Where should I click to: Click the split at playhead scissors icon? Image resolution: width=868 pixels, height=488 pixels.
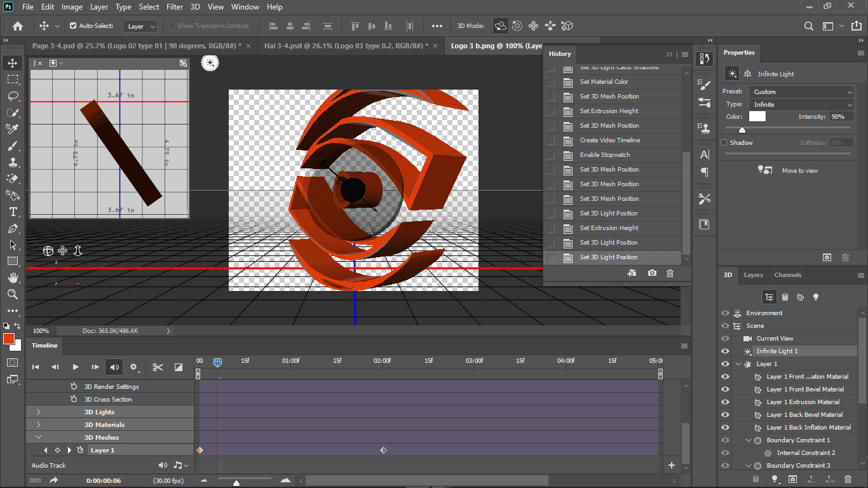tap(158, 367)
